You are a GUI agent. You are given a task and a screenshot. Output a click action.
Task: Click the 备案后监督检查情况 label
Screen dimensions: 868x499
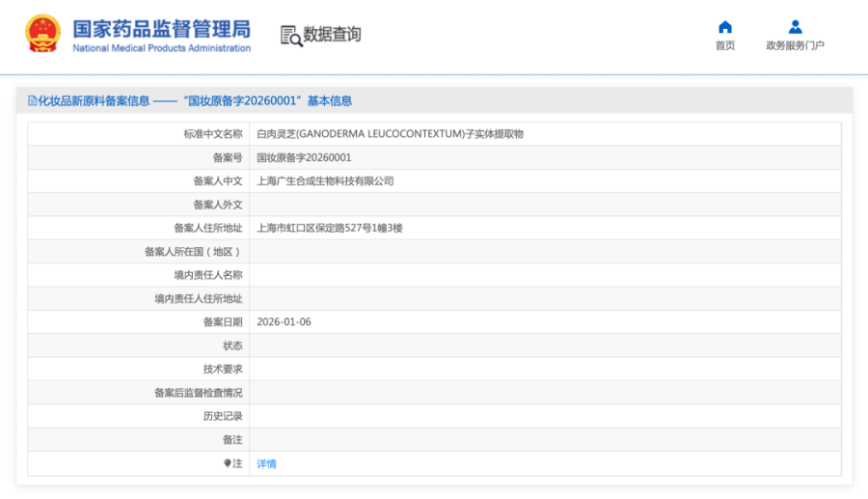coord(198,393)
